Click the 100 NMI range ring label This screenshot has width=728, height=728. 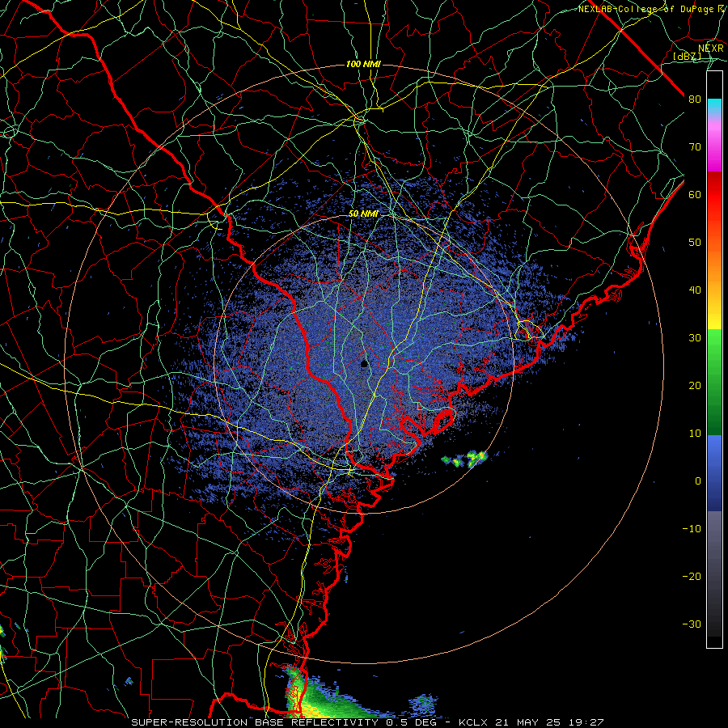(x=363, y=64)
